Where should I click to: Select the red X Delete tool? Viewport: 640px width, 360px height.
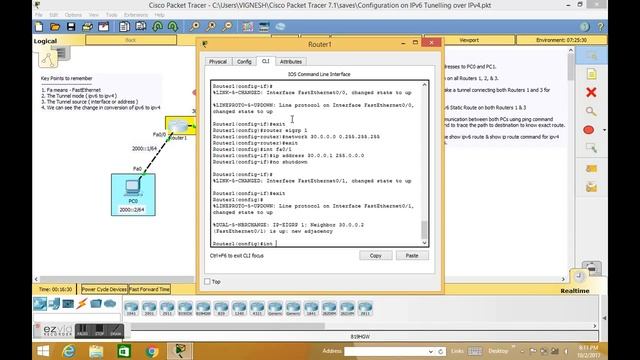click(591, 92)
